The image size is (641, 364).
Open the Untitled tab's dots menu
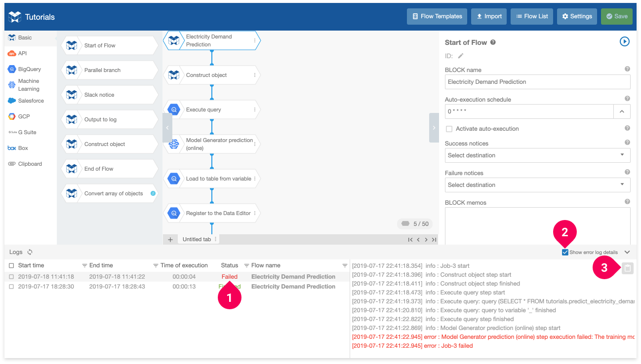tap(215, 239)
